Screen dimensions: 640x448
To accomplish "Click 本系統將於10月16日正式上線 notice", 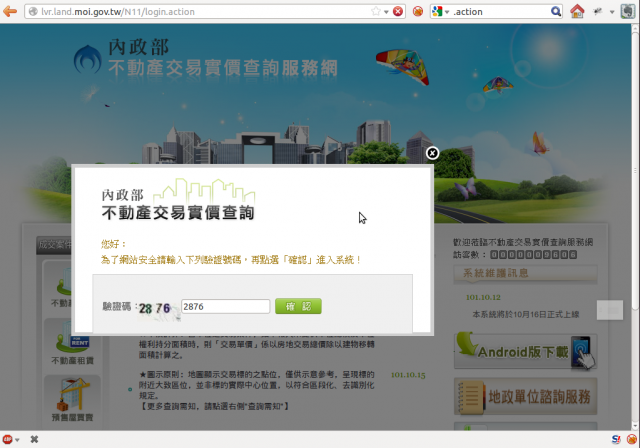I will [x=526, y=314].
